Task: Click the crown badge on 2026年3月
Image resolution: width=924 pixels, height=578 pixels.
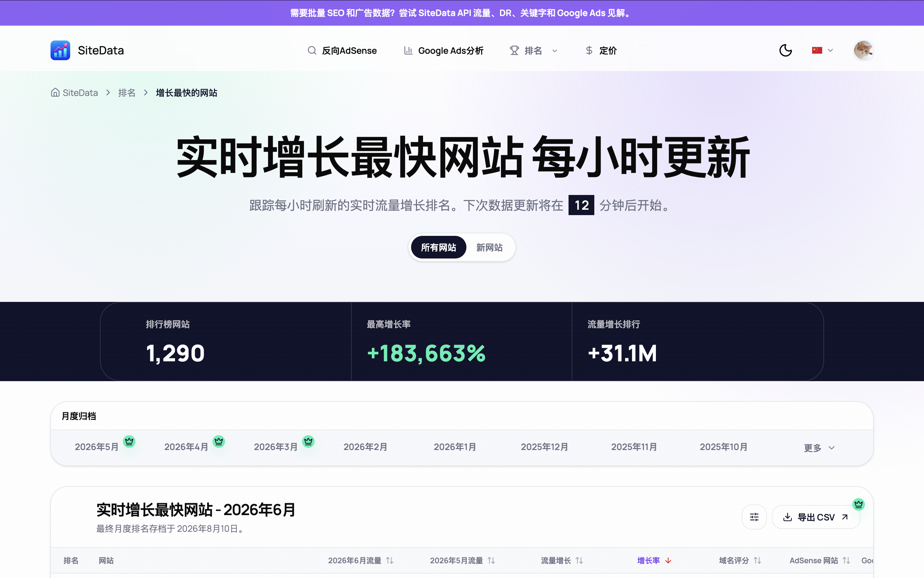Action: 308,442
